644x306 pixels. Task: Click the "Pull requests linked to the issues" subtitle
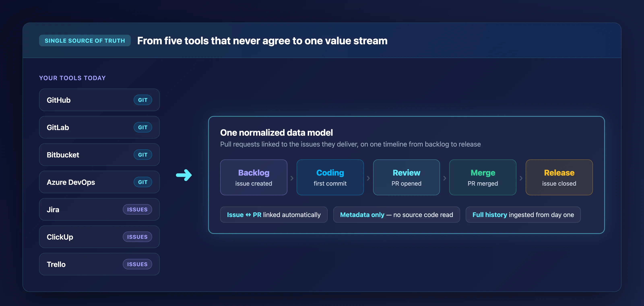coord(350,144)
